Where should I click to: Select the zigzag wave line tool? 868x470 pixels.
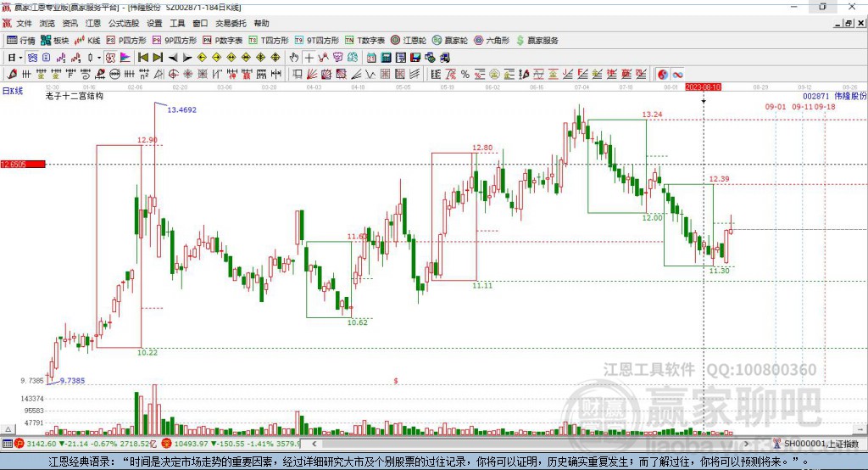[x=370, y=75]
